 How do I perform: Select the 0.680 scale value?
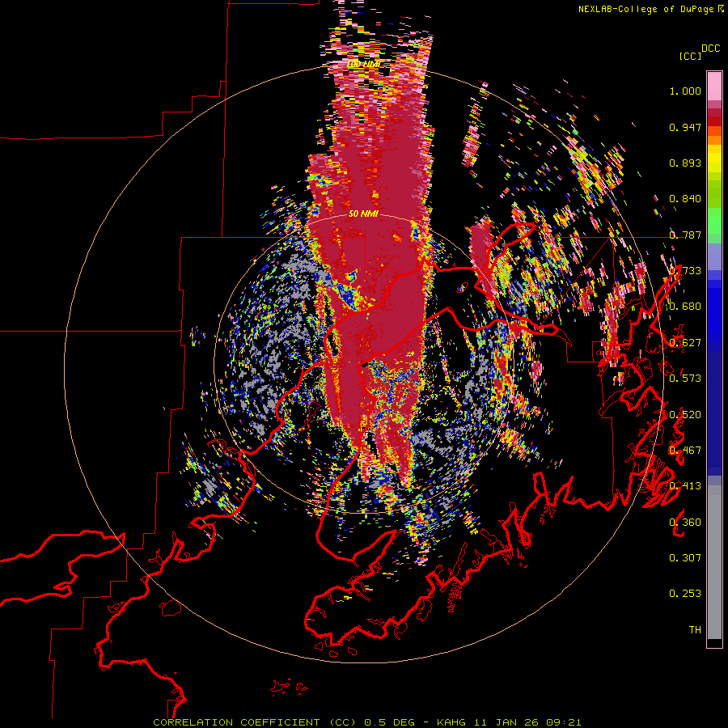(x=685, y=307)
